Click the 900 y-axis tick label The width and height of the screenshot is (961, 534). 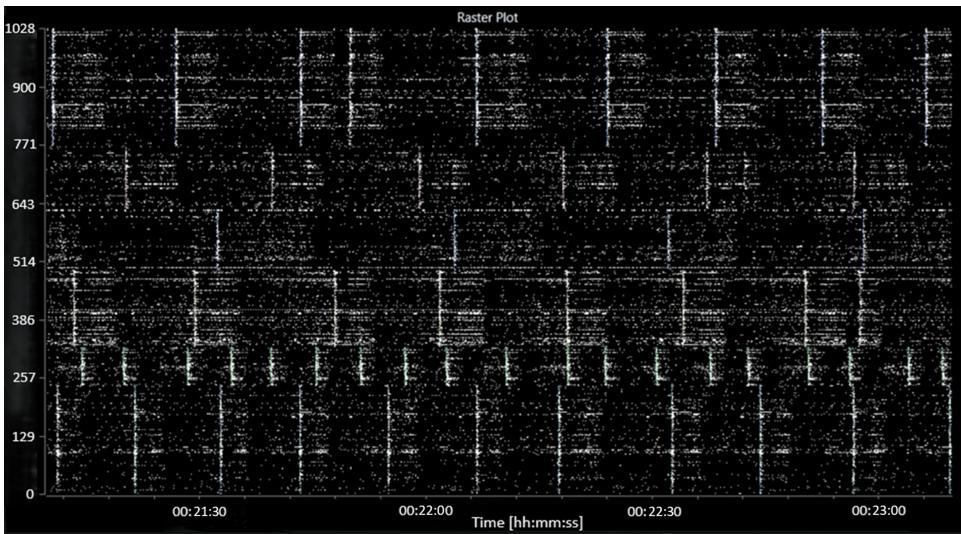tap(24, 87)
